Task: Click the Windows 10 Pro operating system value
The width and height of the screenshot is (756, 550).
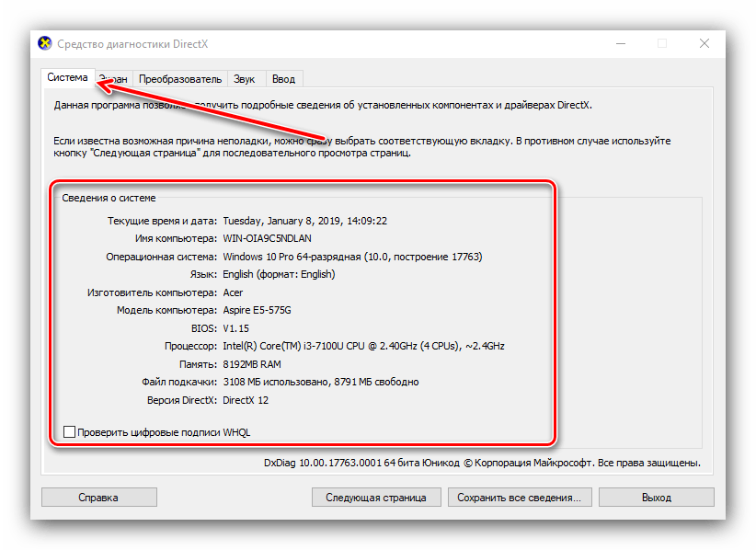Action: coord(351,257)
